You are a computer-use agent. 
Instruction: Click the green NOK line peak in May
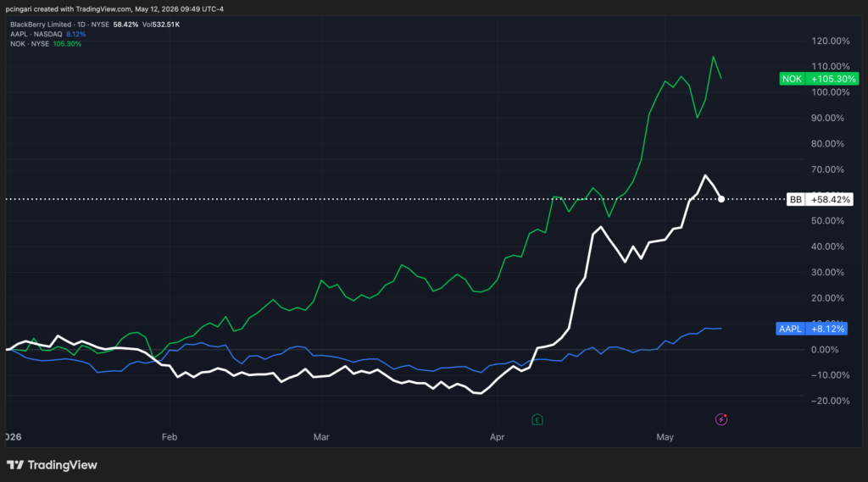coord(713,57)
